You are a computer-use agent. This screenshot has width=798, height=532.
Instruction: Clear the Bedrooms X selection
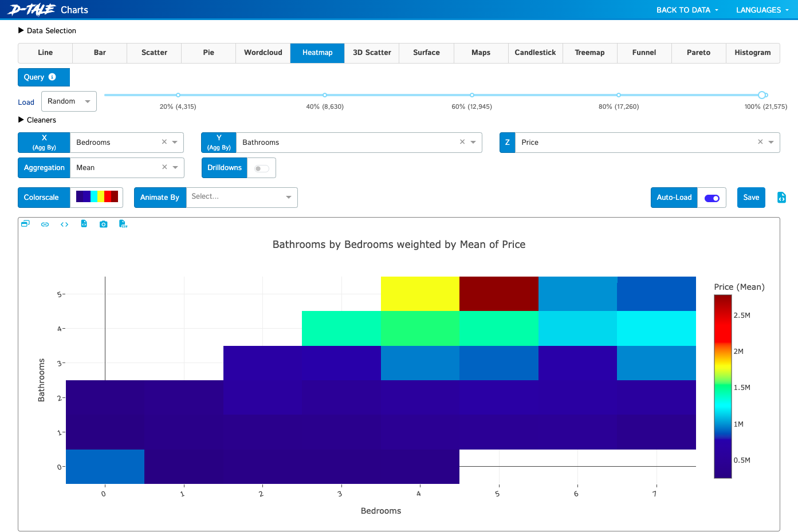pos(164,142)
